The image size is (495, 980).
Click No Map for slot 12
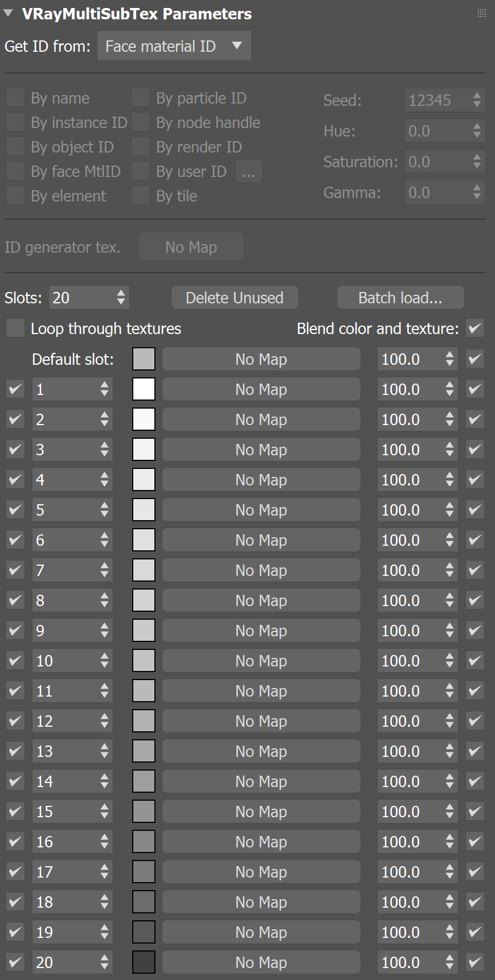(x=260, y=720)
